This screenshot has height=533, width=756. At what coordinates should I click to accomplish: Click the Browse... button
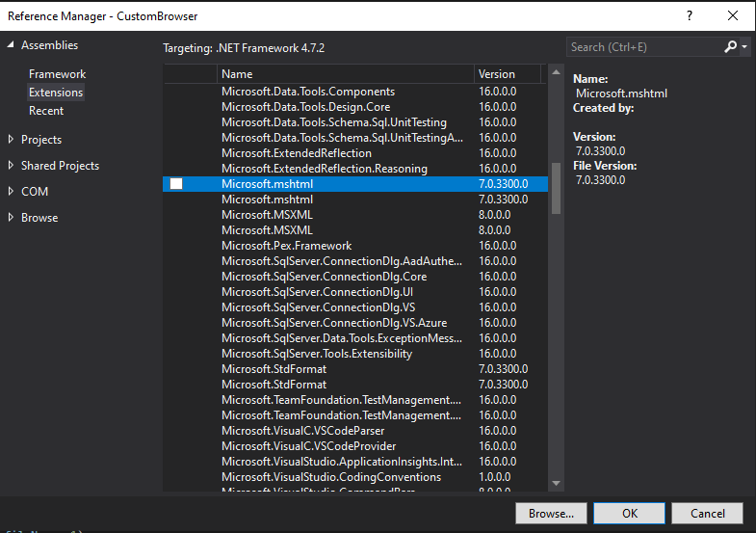coord(551,513)
